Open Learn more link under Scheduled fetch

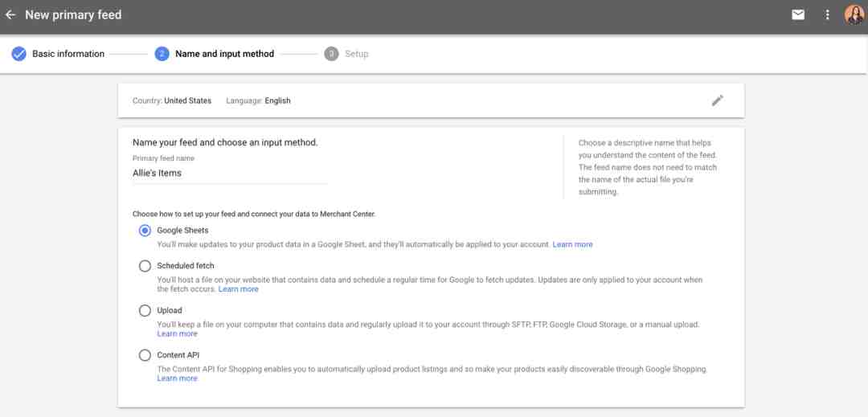[x=238, y=289]
